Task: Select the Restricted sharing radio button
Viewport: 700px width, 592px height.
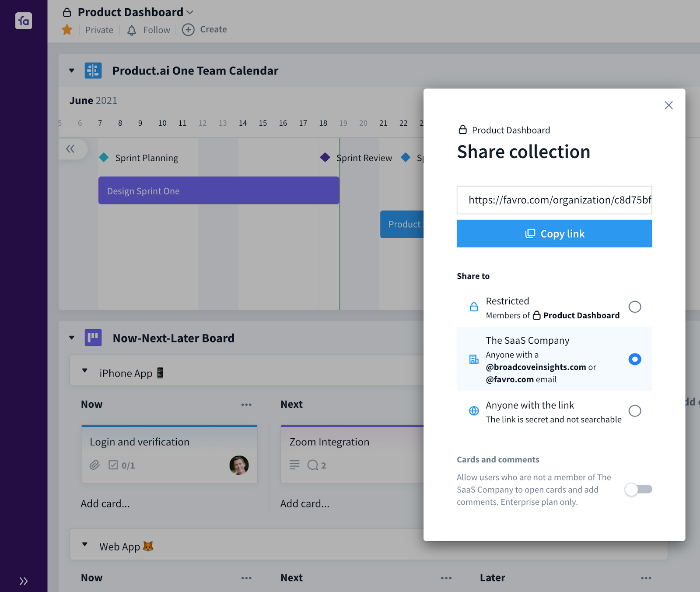Action: 635,307
